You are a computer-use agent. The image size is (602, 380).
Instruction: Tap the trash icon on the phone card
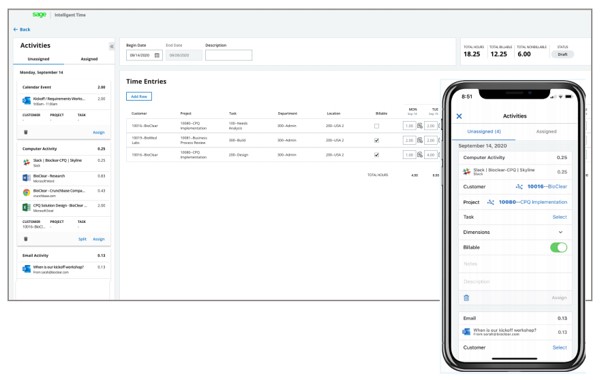pos(466,298)
